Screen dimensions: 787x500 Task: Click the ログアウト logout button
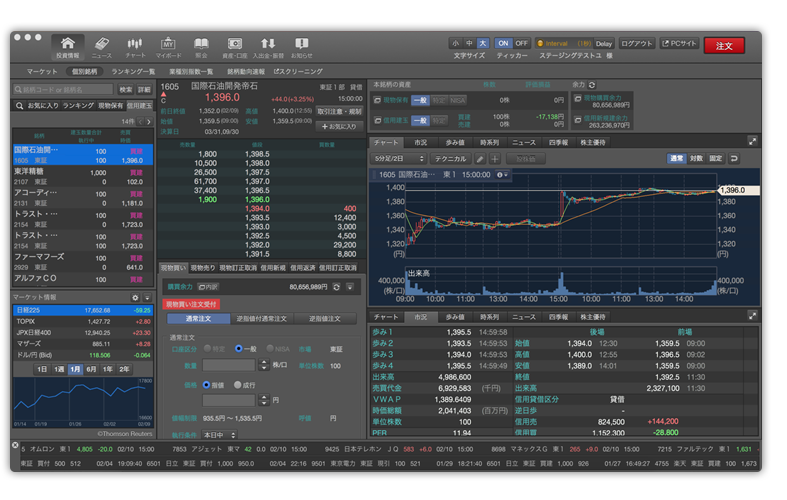coord(637,44)
